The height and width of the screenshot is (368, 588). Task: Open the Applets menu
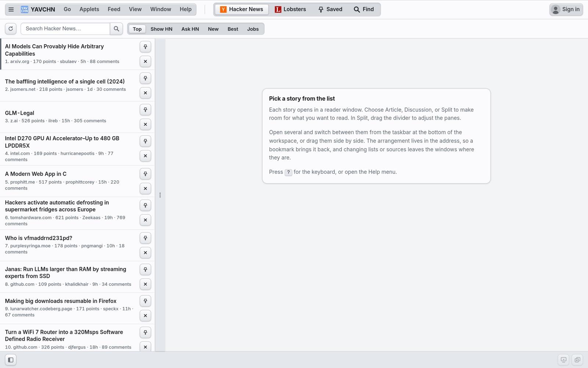89,10
